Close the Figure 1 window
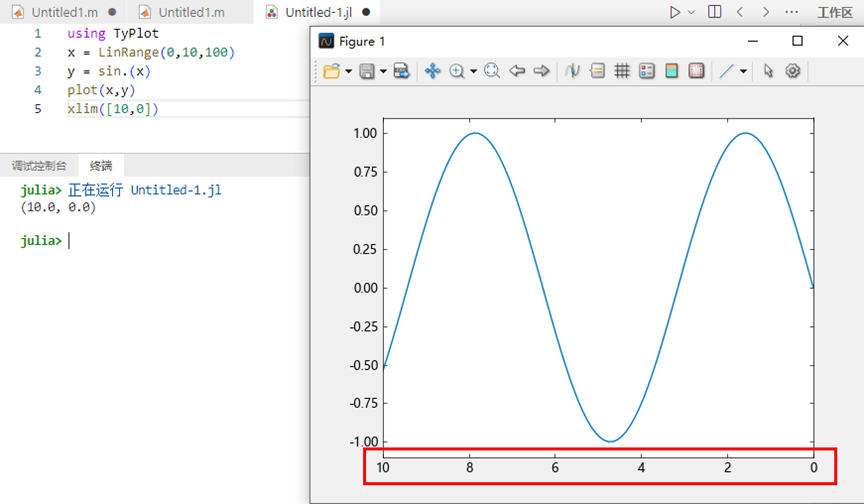This screenshot has width=864, height=504. click(843, 41)
